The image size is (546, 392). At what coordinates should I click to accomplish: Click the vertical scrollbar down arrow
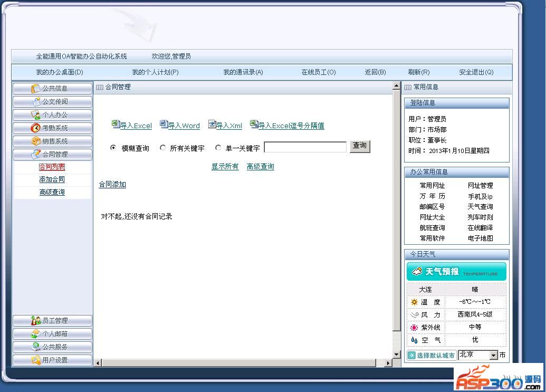[396, 354]
